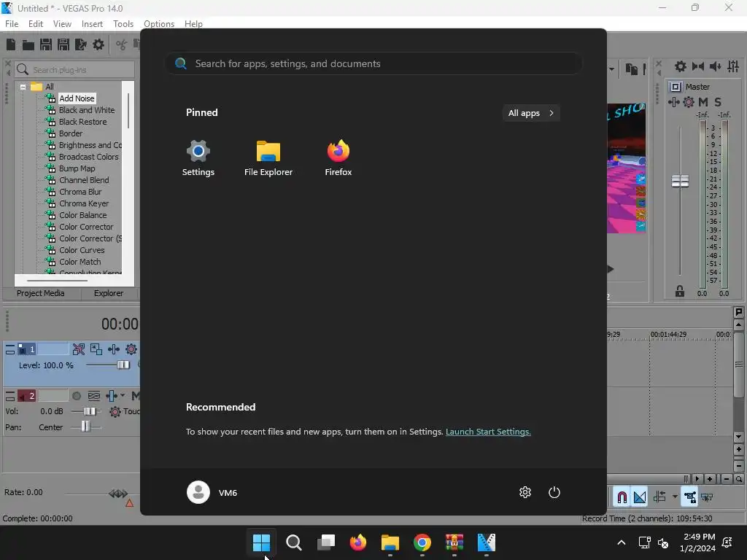Show hidden system tray icons chevron
This screenshot has height=560, width=747.
(x=622, y=542)
